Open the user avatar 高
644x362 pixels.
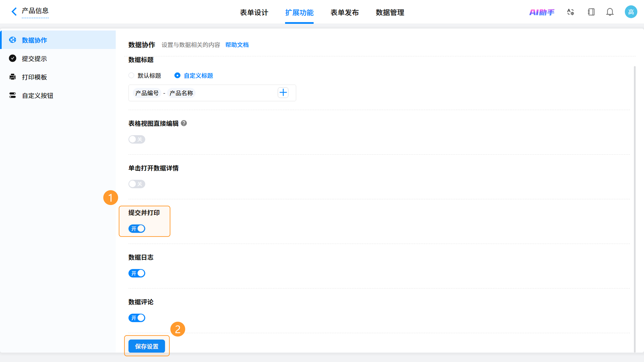(x=631, y=12)
